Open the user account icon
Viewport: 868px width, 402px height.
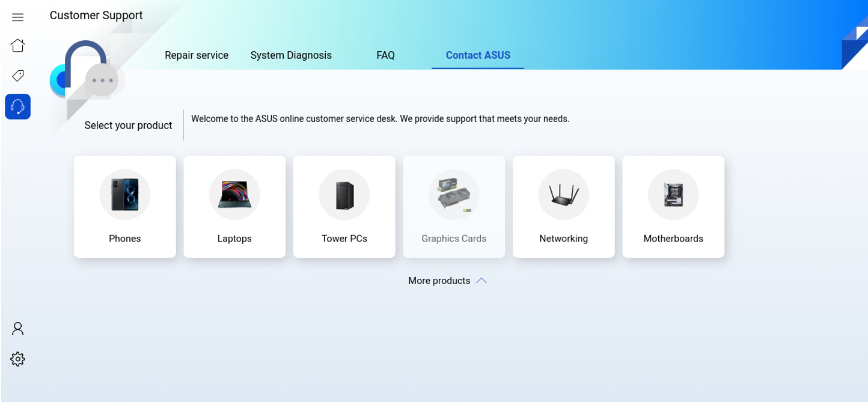[17, 329]
